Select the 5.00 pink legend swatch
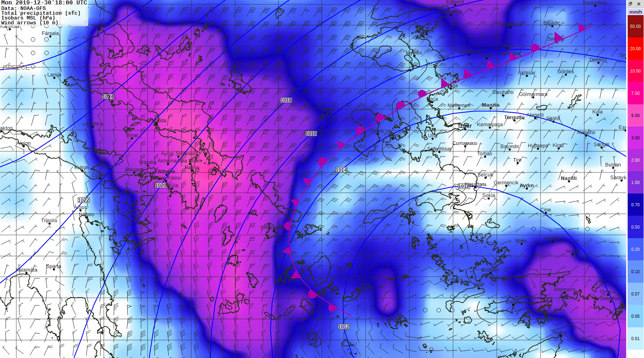 [x=635, y=115]
